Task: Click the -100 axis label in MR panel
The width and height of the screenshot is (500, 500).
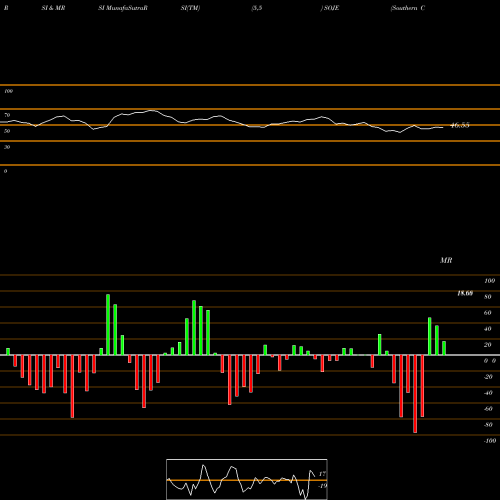Action: pos(490,441)
